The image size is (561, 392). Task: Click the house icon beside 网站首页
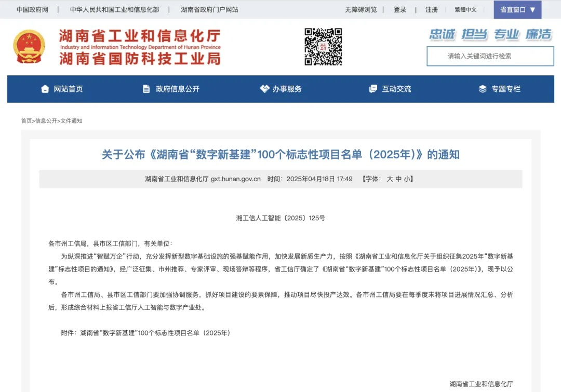[45, 89]
